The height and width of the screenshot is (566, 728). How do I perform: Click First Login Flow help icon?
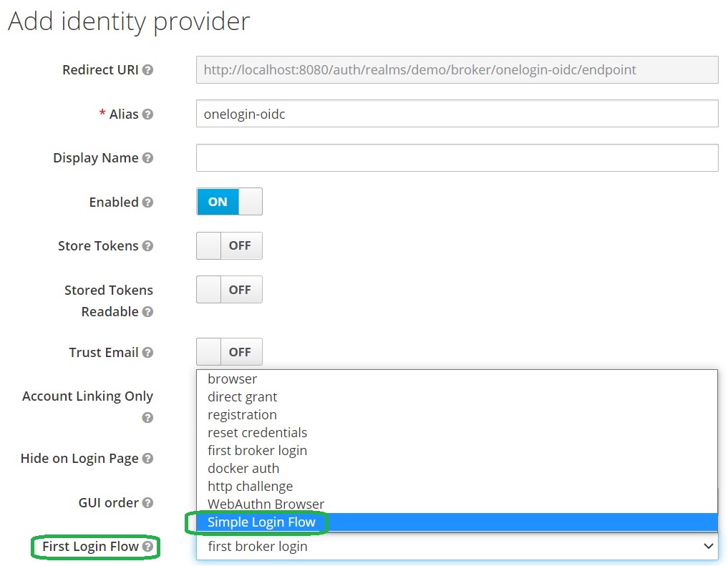click(x=147, y=547)
